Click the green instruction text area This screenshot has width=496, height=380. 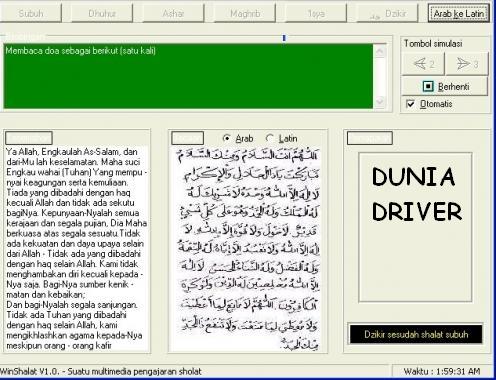point(188,76)
